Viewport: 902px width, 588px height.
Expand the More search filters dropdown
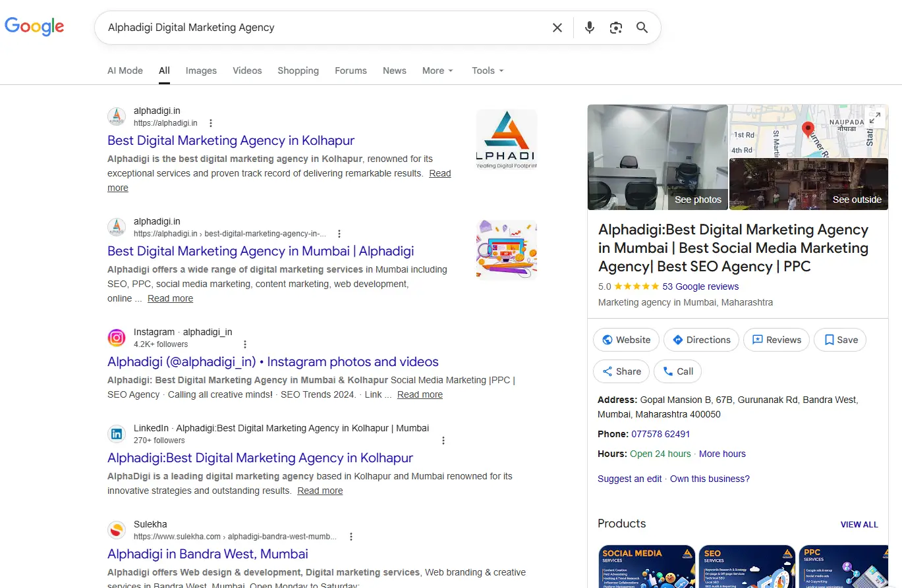(x=437, y=70)
